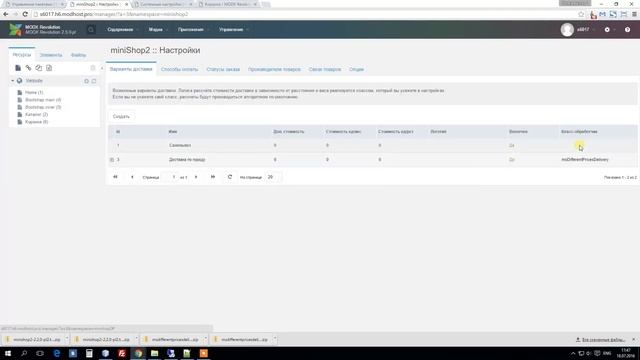Close the Chrome downloads bar

tap(633, 340)
